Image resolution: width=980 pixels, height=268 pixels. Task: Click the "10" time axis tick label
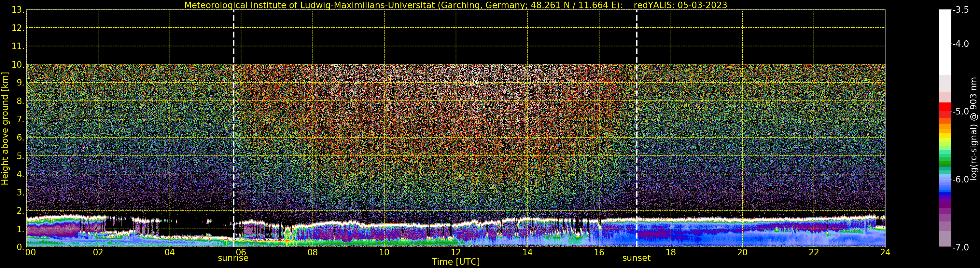(x=384, y=252)
